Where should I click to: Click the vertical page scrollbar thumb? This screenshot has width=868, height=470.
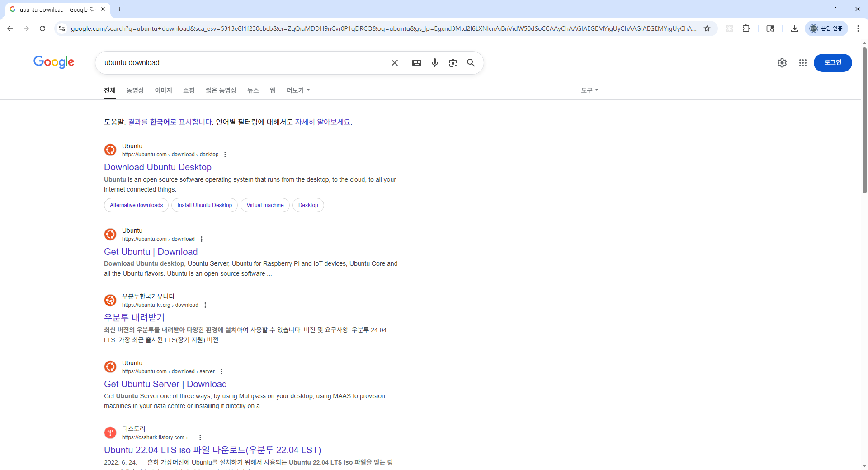[864, 120]
